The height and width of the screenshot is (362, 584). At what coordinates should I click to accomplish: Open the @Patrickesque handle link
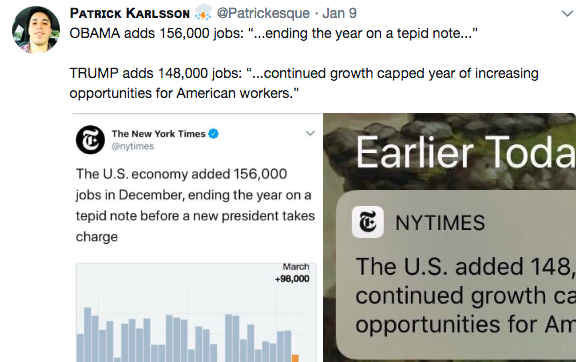click(263, 13)
